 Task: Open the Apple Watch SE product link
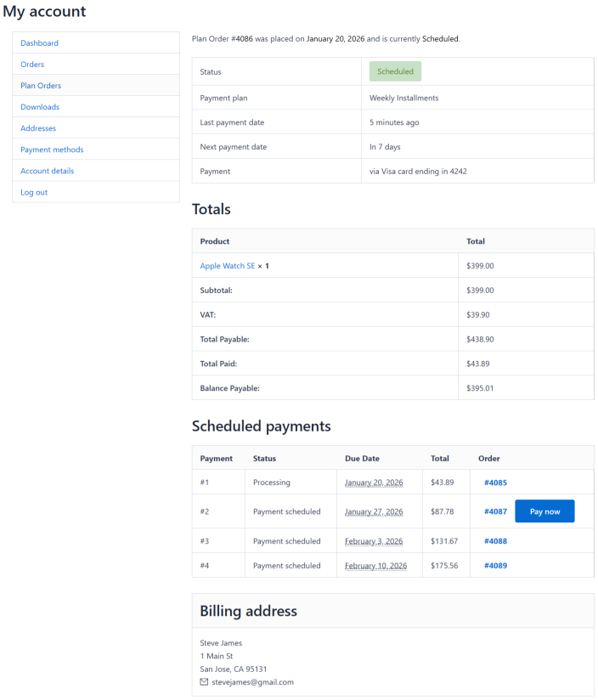tap(228, 266)
